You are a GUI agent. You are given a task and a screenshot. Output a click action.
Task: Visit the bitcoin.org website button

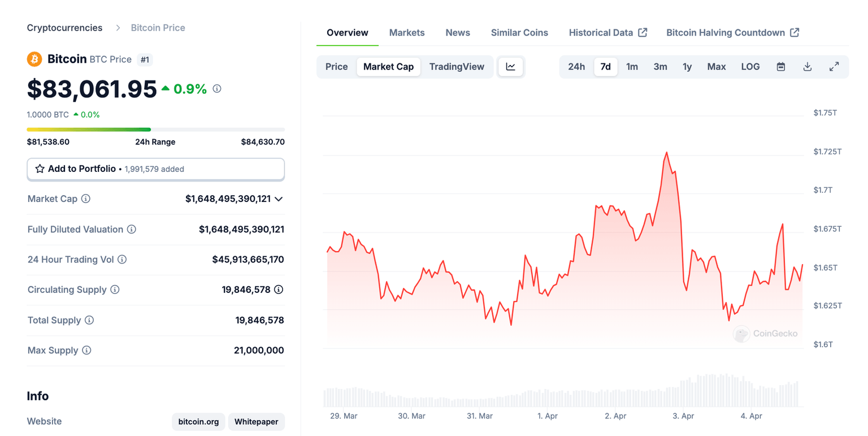pos(198,421)
